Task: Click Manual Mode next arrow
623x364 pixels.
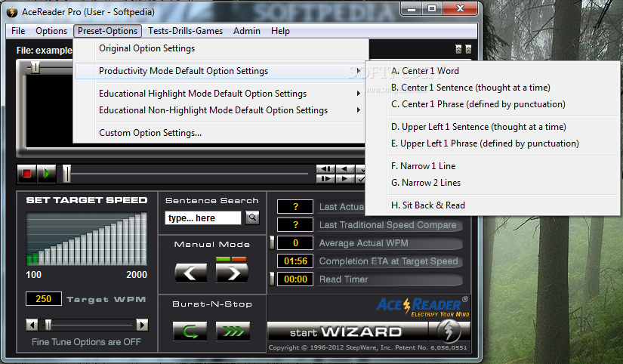Action: 232,273
